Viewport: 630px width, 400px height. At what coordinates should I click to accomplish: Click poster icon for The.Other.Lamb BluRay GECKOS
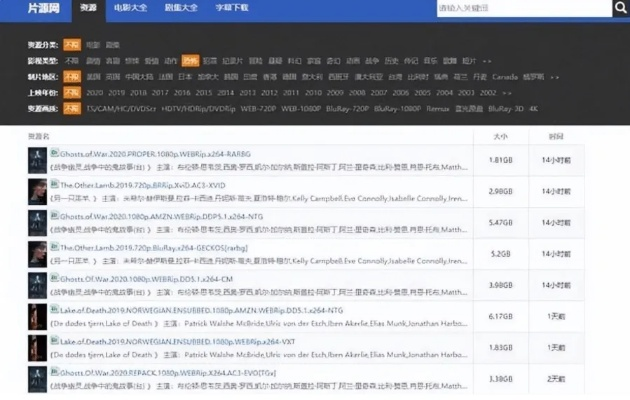click(x=37, y=254)
